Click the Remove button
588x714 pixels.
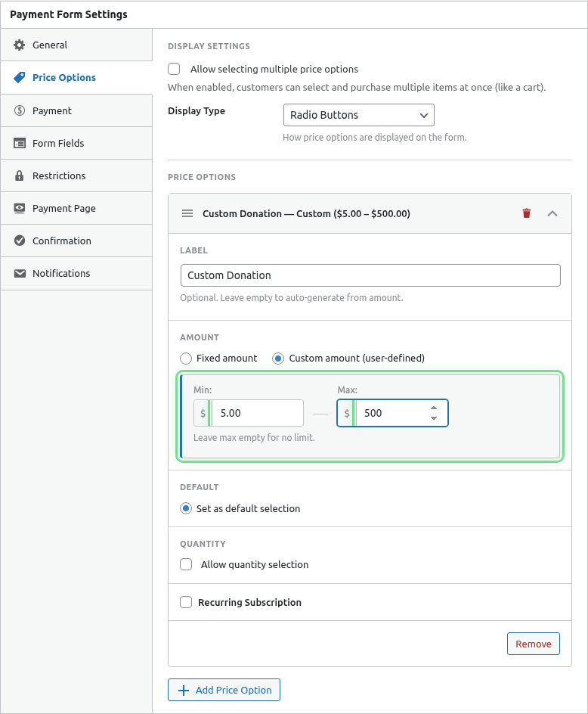533,644
